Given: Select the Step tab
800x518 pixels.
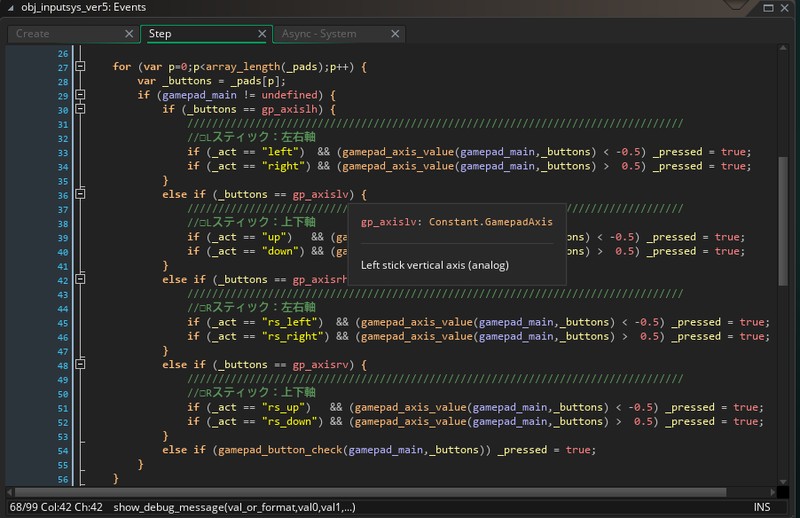Looking at the screenshot, I should [x=195, y=34].
